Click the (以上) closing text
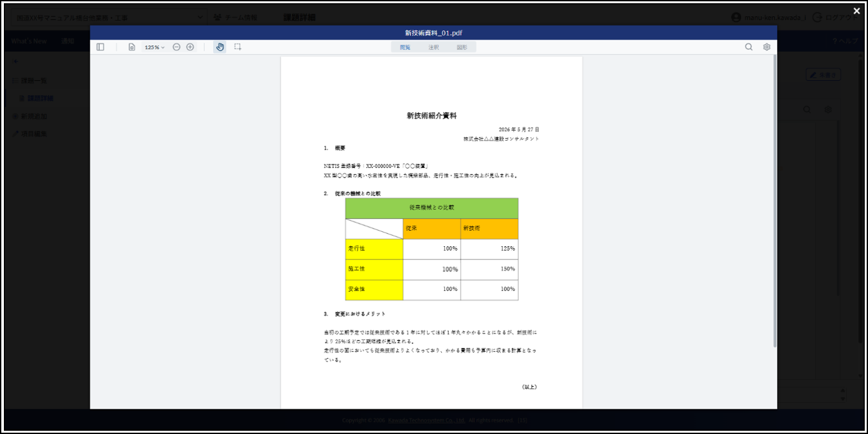Screen dimensions: 868x434 point(529,387)
